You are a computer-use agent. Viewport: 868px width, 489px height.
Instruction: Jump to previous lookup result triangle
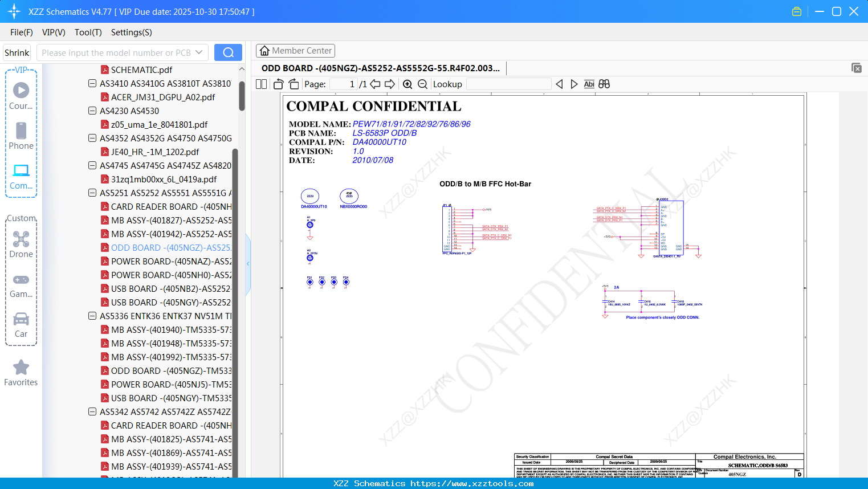(559, 84)
